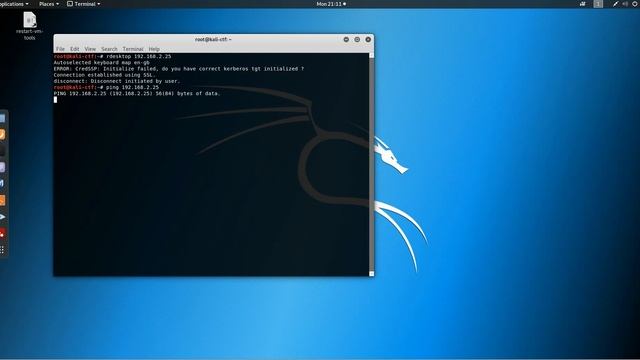The image size is (640, 360).
Task: Launch the light purple app icon in dock
Action: tap(2, 167)
